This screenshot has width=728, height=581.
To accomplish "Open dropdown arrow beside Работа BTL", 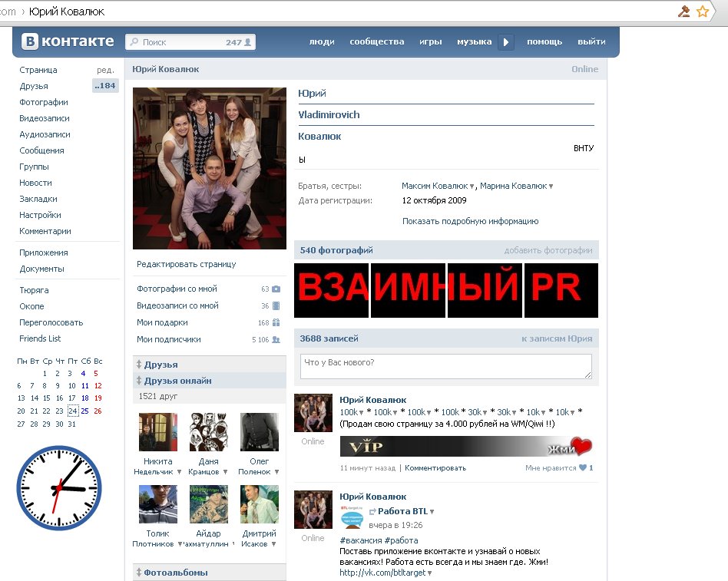I will pos(432,512).
